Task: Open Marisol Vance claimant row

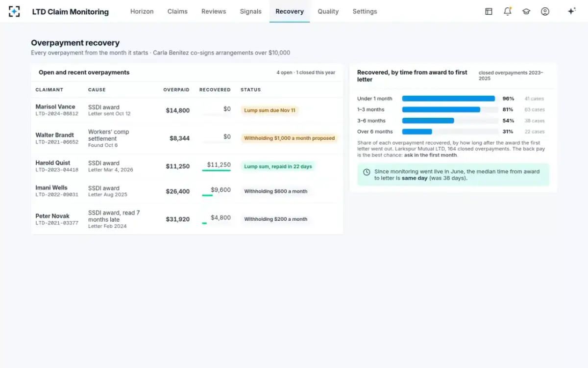Action: pyautogui.click(x=187, y=110)
